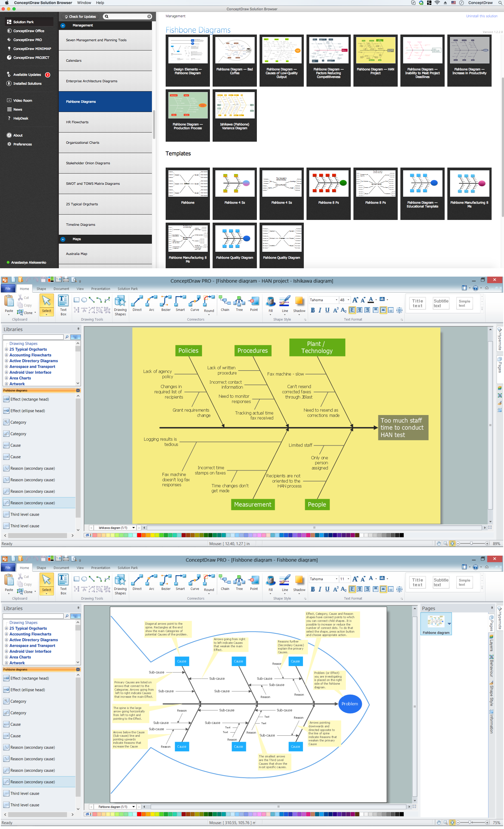Image resolution: width=504 pixels, height=829 pixels.
Task: Pick the bright red swatch in bottom PRO palette
Action: point(139,814)
